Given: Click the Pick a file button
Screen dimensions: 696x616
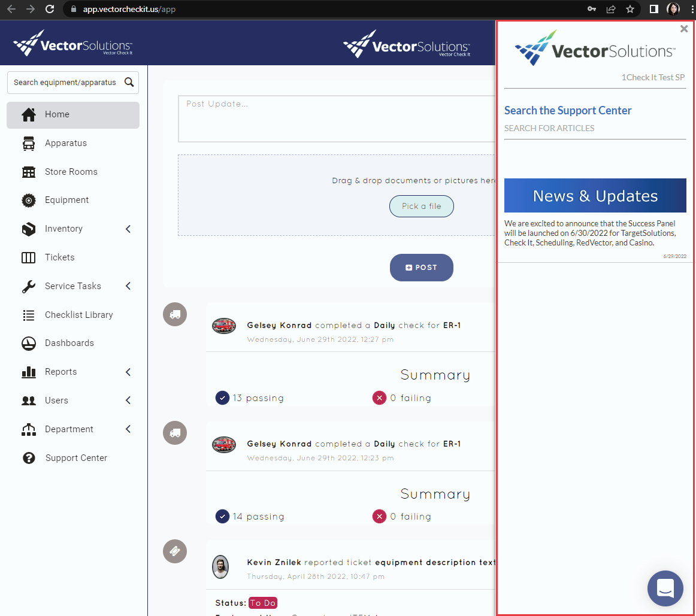Looking at the screenshot, I should click(x=422, y=206).
